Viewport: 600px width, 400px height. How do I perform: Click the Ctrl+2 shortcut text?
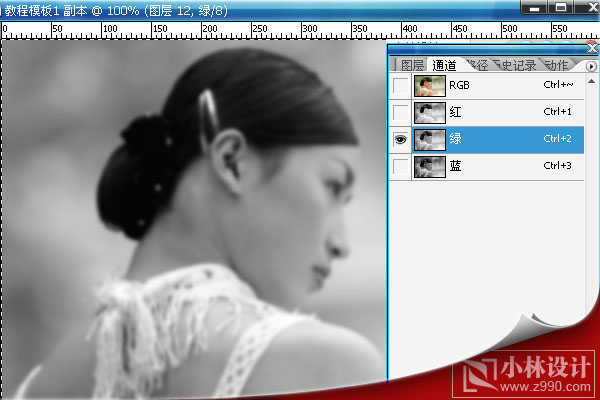[x=558, y=139]
